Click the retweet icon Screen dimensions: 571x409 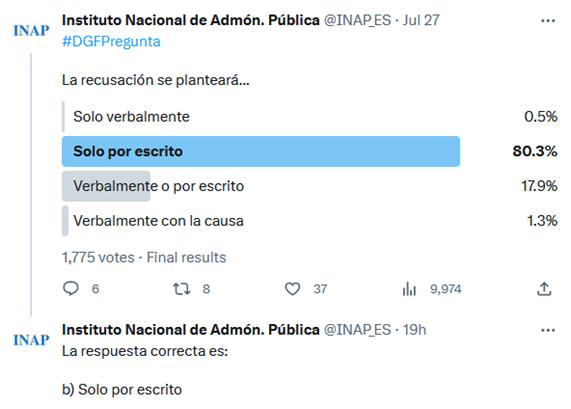[x=181, y=289]
